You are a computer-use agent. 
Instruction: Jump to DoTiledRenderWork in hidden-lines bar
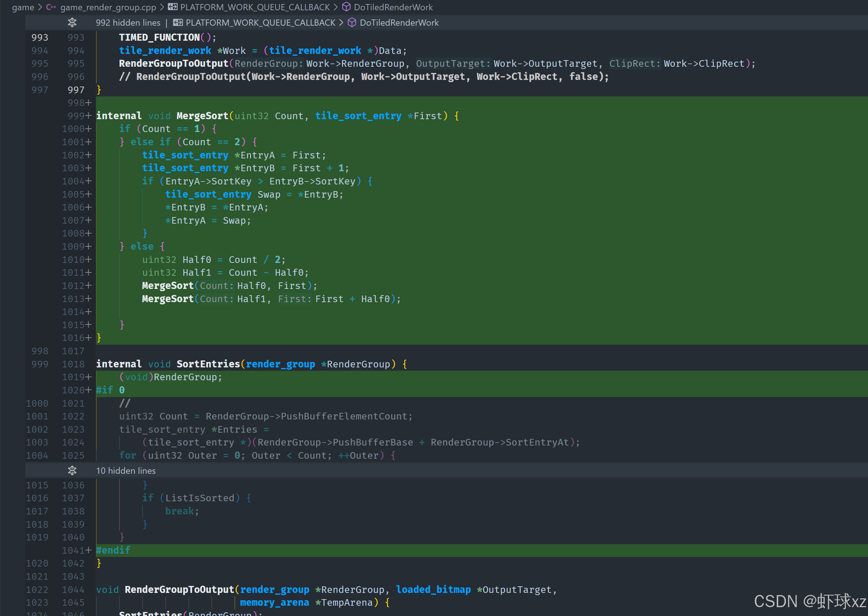pos(399,23)
